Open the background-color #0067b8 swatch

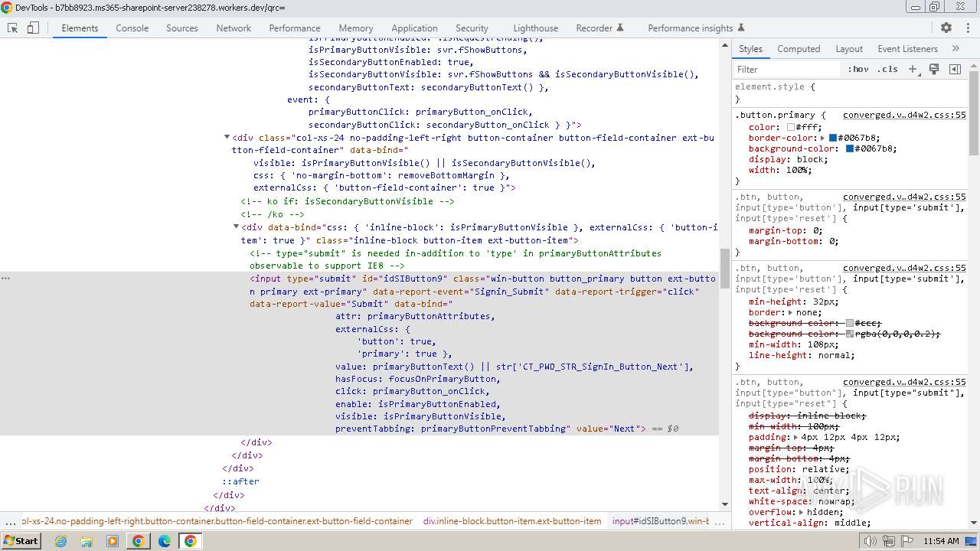click(x=849, y=149)
